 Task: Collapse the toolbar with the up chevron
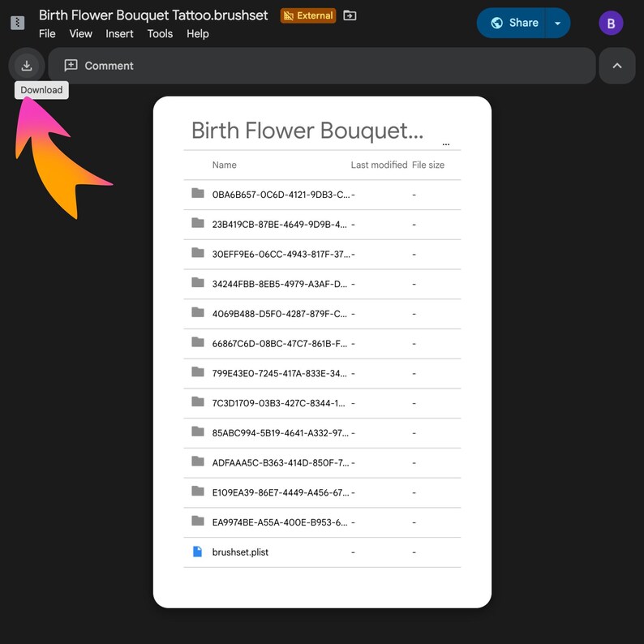[x=617, y=66]
